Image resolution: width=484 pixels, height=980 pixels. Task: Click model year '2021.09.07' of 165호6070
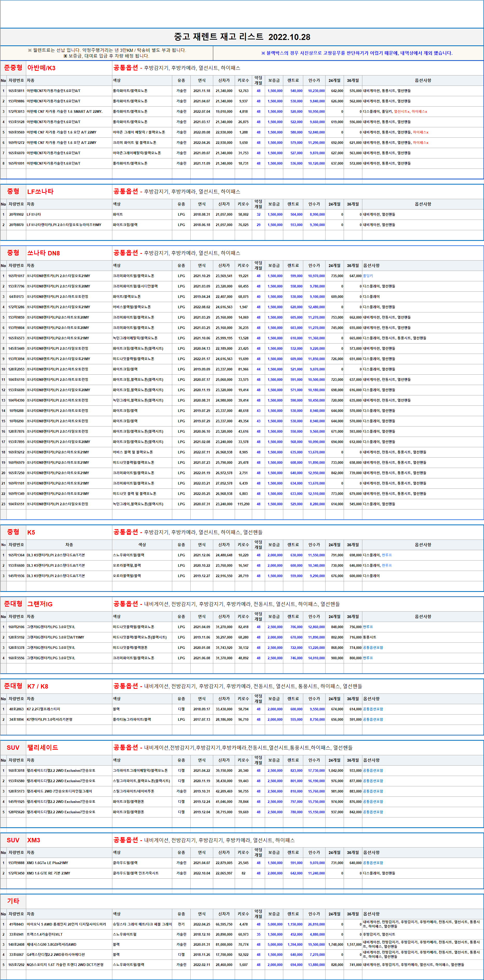202,153
